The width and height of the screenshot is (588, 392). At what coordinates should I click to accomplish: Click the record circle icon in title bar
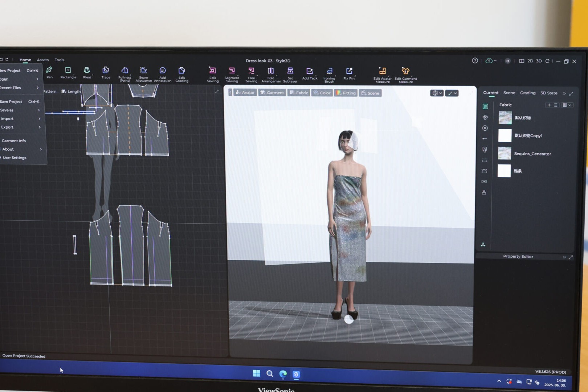tap(507, 61)
